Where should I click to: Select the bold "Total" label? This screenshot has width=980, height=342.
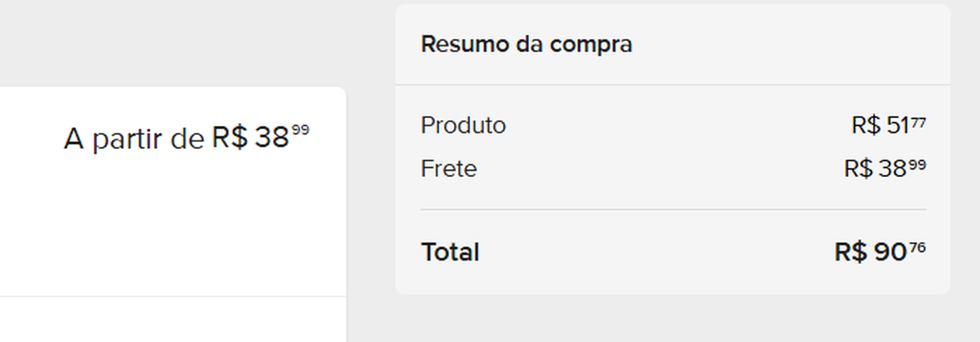450,252
